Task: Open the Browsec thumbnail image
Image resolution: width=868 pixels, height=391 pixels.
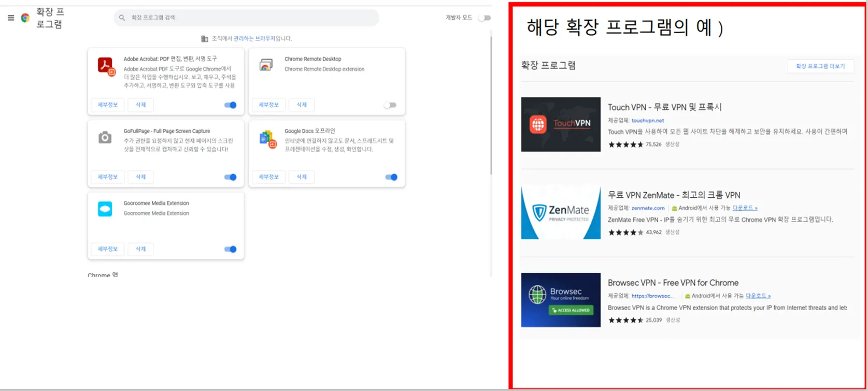Action: tap(561, 300)
